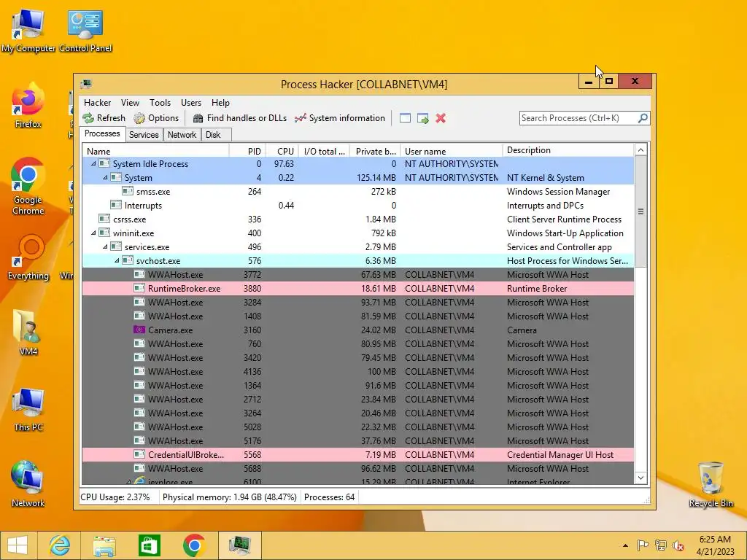Click the Camera.exe process icon
747x560 pixels.
139,330
